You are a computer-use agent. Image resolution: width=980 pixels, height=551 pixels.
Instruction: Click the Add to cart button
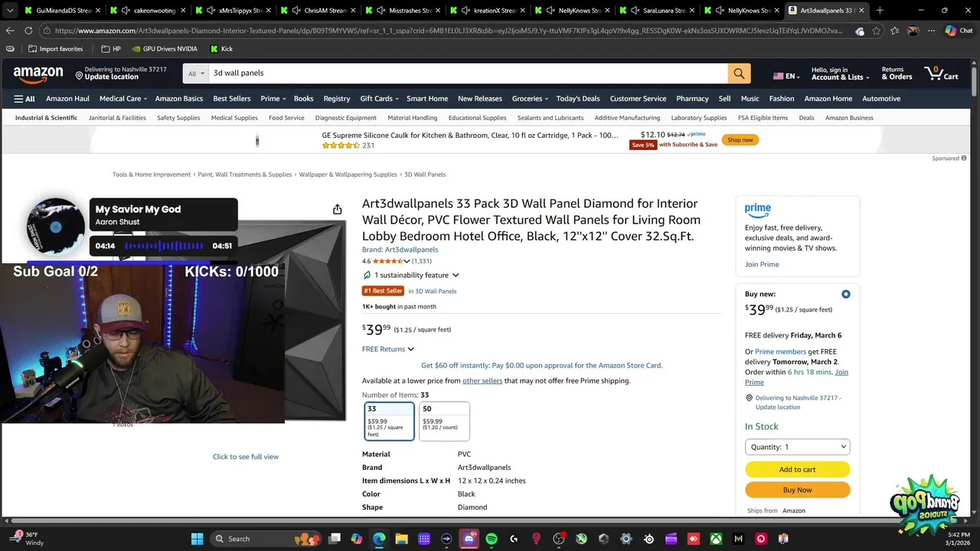pos(797,470)
